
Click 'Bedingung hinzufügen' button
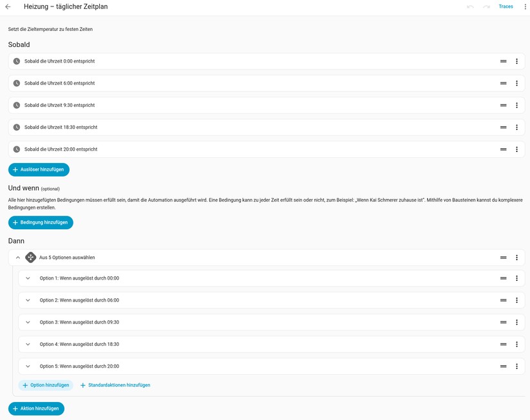tap(41, 222)
